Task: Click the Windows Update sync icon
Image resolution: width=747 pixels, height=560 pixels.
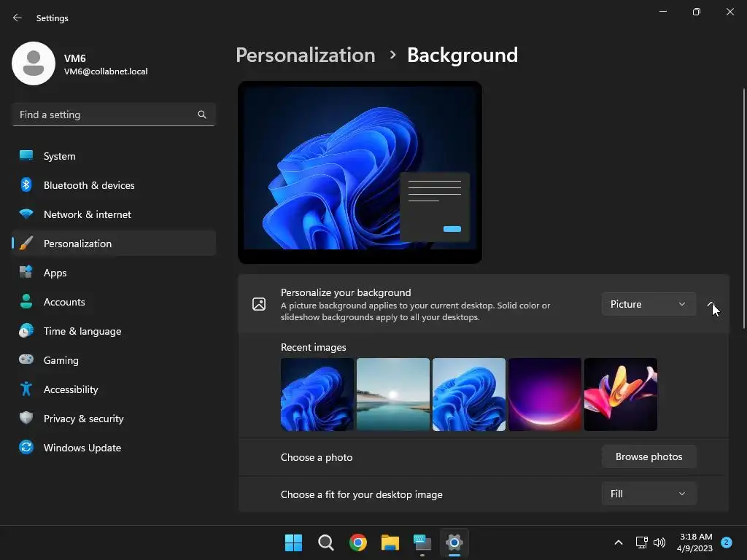Action: point(26,447)
